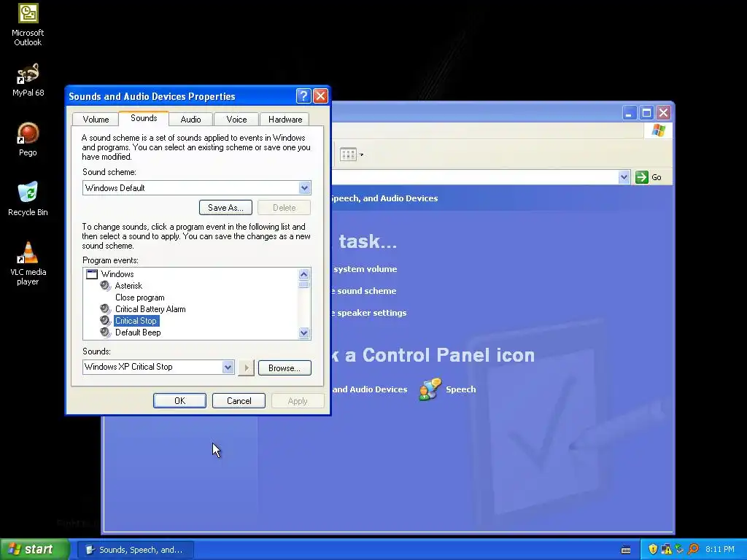Click up arrow of Program events scrollbar
747x560 pixels.
pos(303,274)
